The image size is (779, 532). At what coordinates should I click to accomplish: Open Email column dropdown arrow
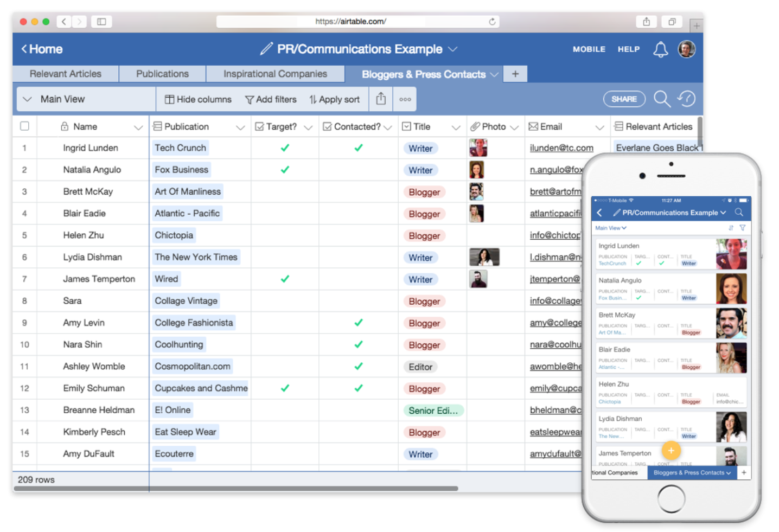point(599,127)
